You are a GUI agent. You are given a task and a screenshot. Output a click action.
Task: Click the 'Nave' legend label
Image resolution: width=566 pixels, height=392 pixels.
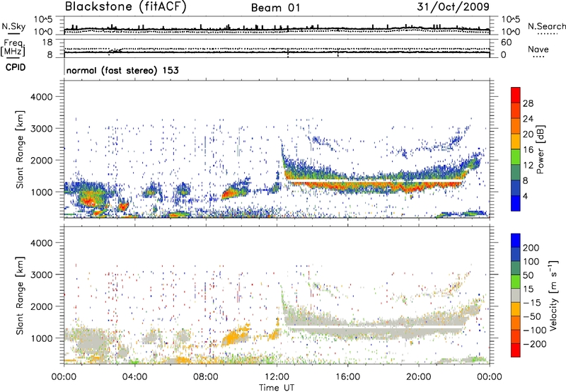pos(538,50)
